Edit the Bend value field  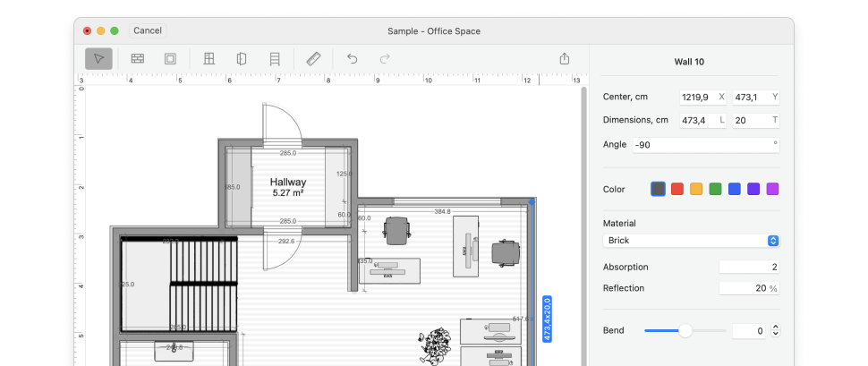[x=750, y=331]
